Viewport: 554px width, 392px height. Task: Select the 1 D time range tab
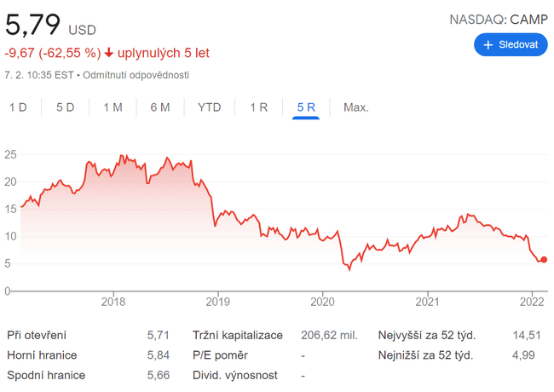pos(18,107)
